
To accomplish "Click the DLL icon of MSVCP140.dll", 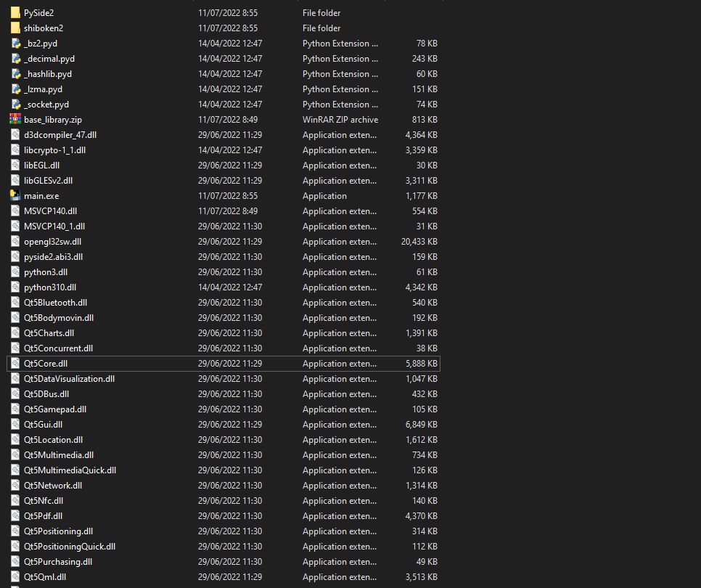I will click(16, 211).
